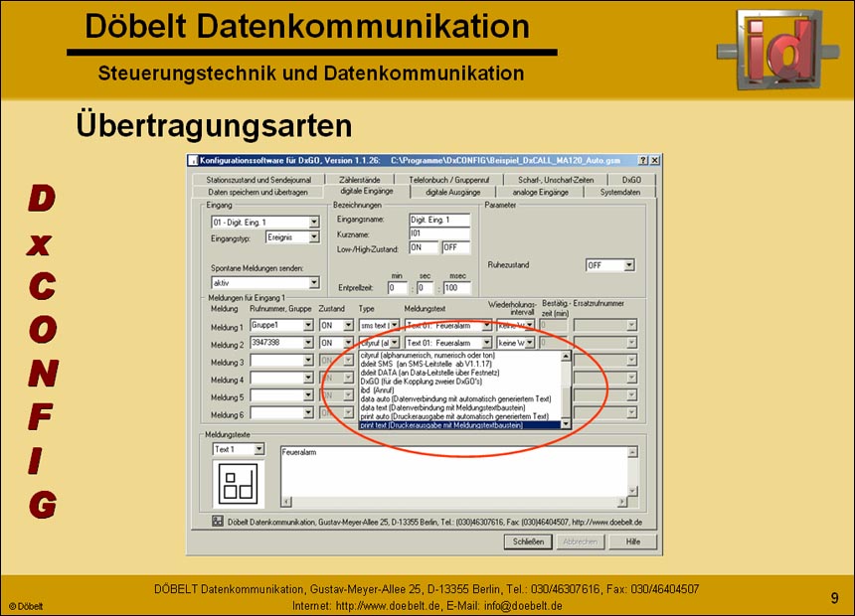The width and height of the screenshot is (855, 616).
Task: Click text area horizontal scrollbar left arrow
Action: [286, 502]
